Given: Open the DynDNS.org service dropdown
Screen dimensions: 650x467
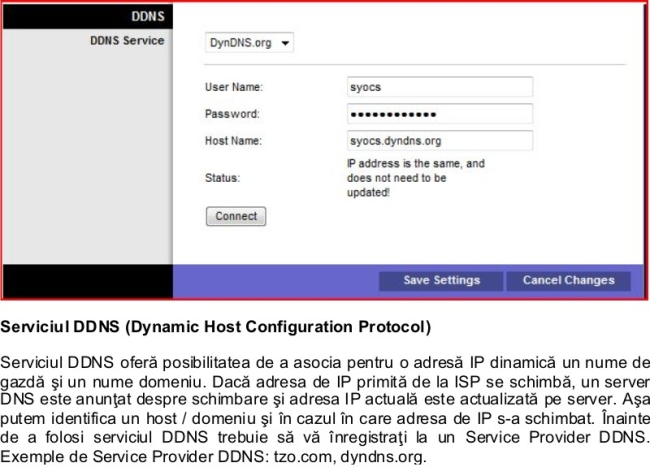Looking at the screenshot, I should tap(249, 43).
